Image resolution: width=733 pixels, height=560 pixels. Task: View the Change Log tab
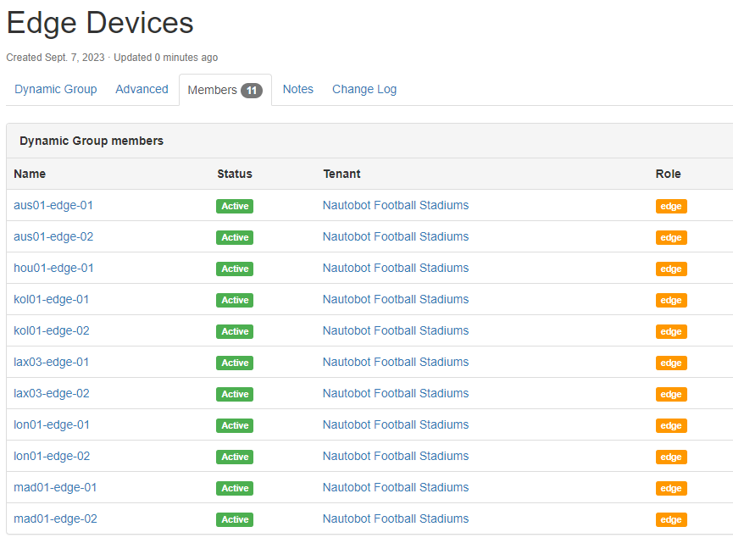tap(364, 89)
